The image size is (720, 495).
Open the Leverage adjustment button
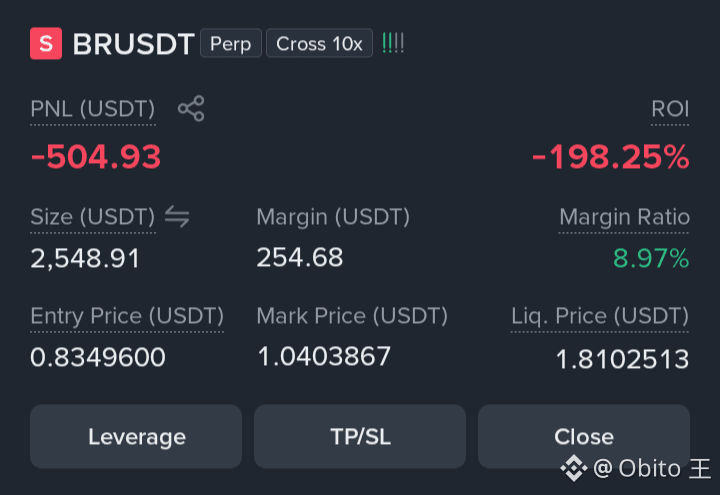[136, 436]
